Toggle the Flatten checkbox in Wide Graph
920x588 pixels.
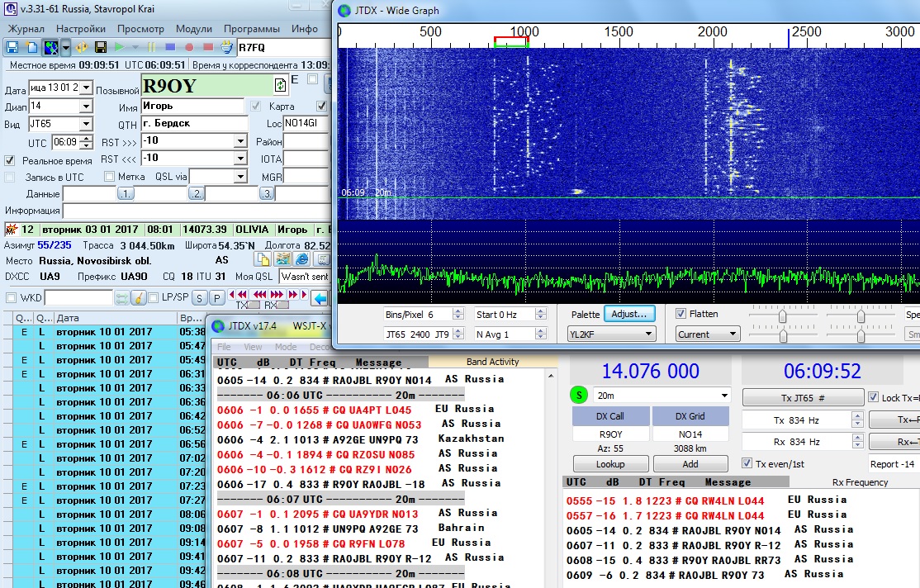tap(681, 314)
